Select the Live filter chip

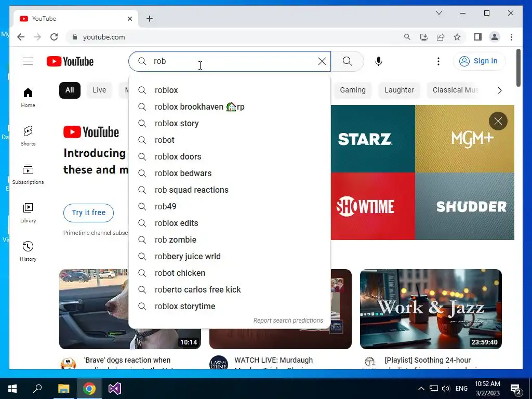pos(99,90)
